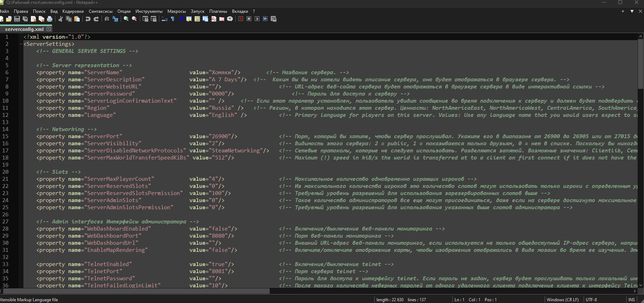Open the Файл menu
Screen dimensions: 644x303
4,11
